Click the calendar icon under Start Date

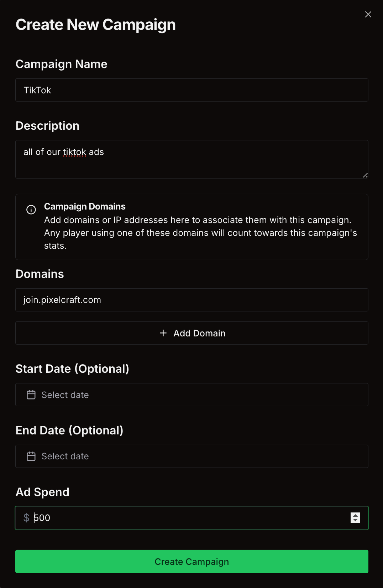coord(31,395)
